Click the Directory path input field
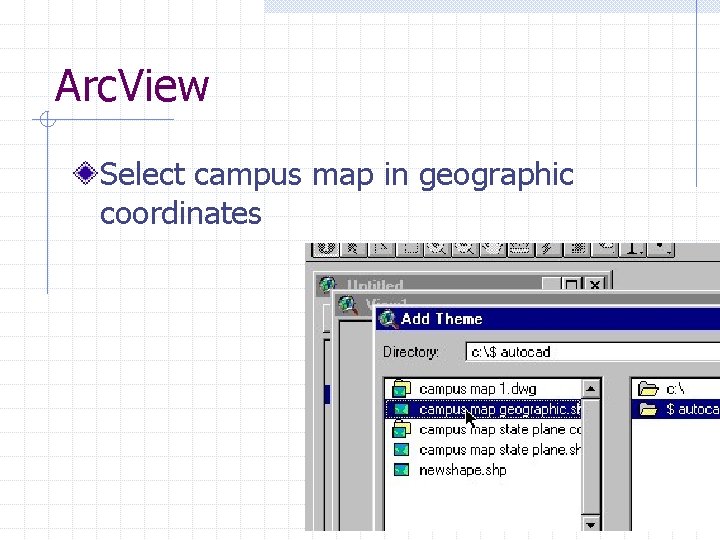Viewport: 720px width, 540px height. point(592,352)
